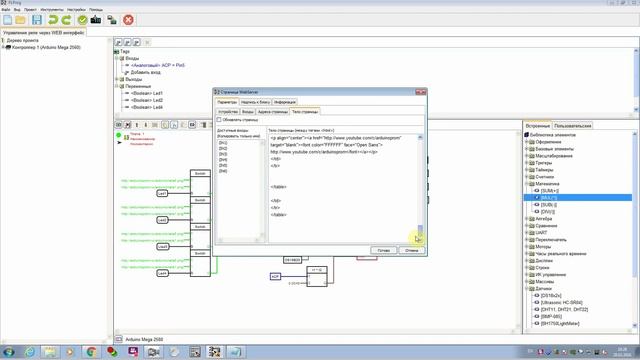640x360 pixels.
Task: Switch to the Входы tab in dialog
Action: (x=248, y=111)
